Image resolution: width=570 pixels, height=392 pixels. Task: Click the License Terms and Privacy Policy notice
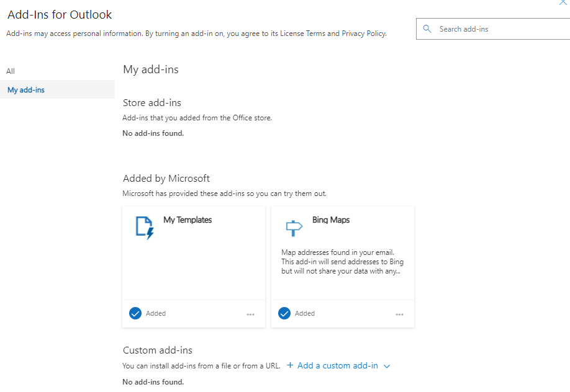(196, 33)
